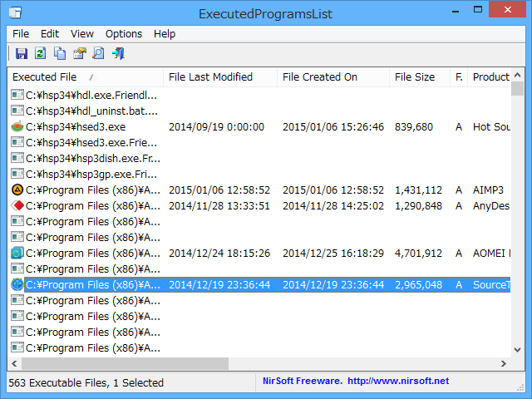Click horizontal scrollbar left arrow
Screen dimensions: 532x399
coord(14,364)
